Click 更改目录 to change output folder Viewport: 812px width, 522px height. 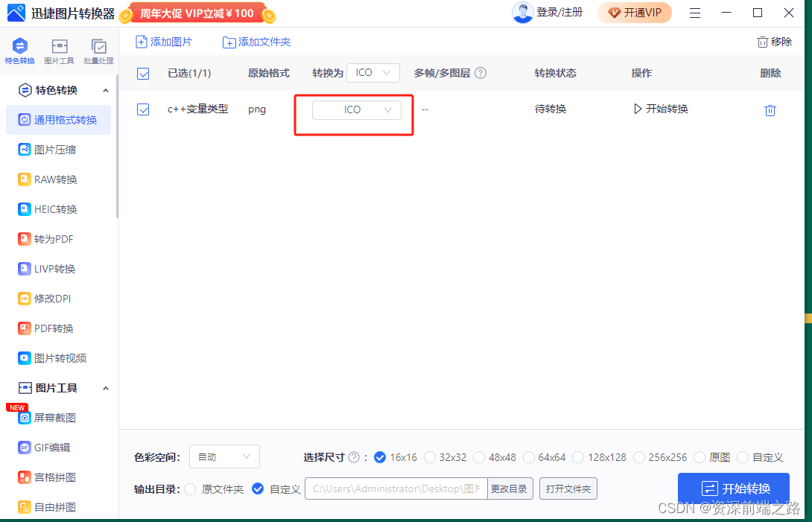coord(510,488)
